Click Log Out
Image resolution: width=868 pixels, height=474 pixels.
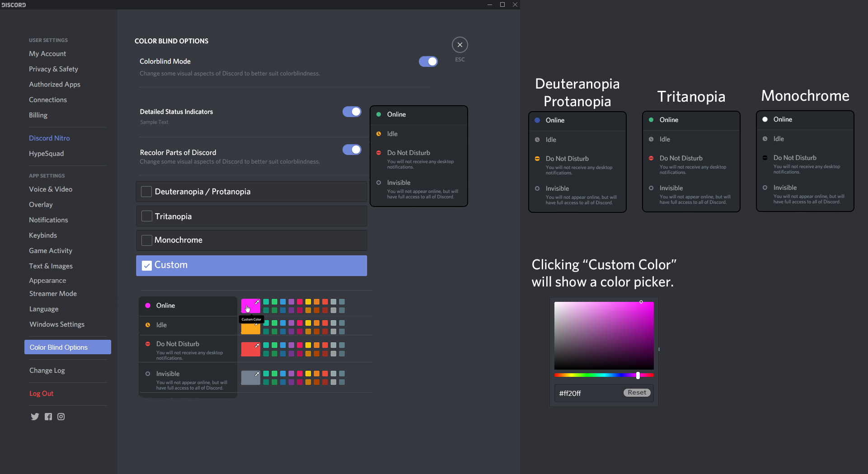[41, 394]
